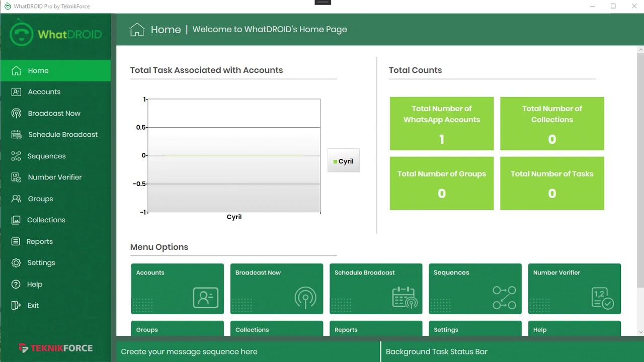
Task: Click the Cyril label under the chart axis
Action: pyautogui.click(x=234, y=217)
